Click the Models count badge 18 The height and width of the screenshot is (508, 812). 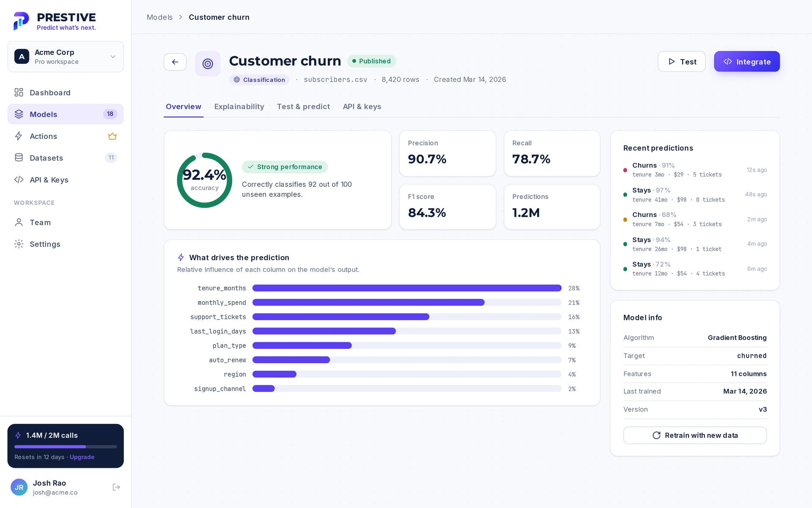(x=110, y=114)
